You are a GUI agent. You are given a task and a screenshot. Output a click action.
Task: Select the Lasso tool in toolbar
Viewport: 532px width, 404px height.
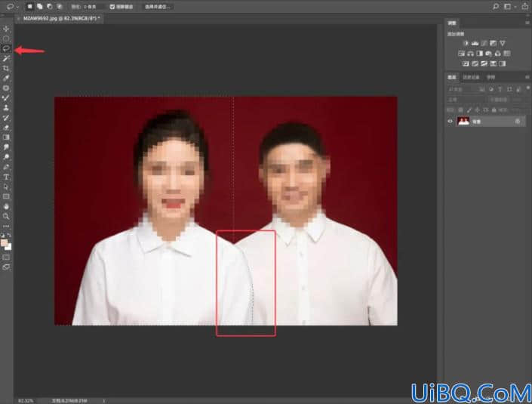tap(6, 48)
